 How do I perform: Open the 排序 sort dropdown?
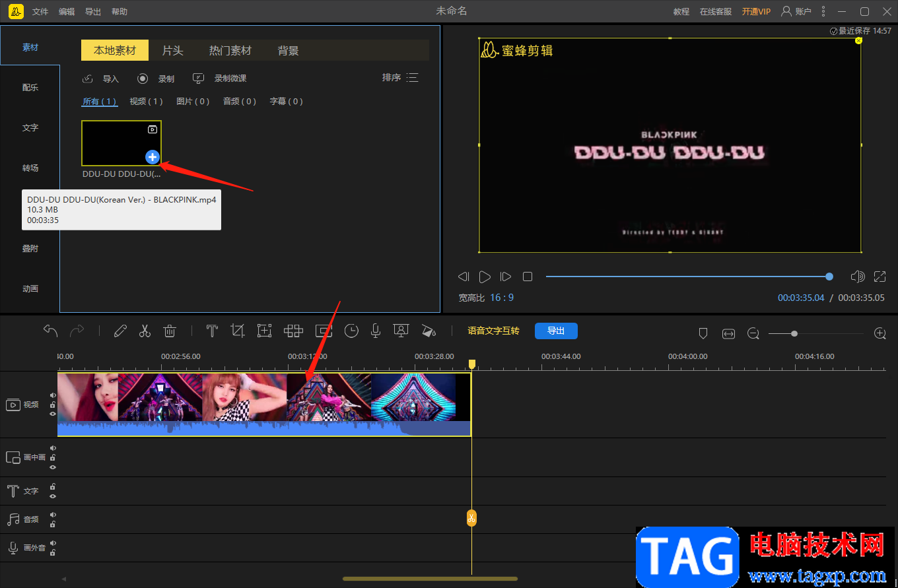click(400, 78)
